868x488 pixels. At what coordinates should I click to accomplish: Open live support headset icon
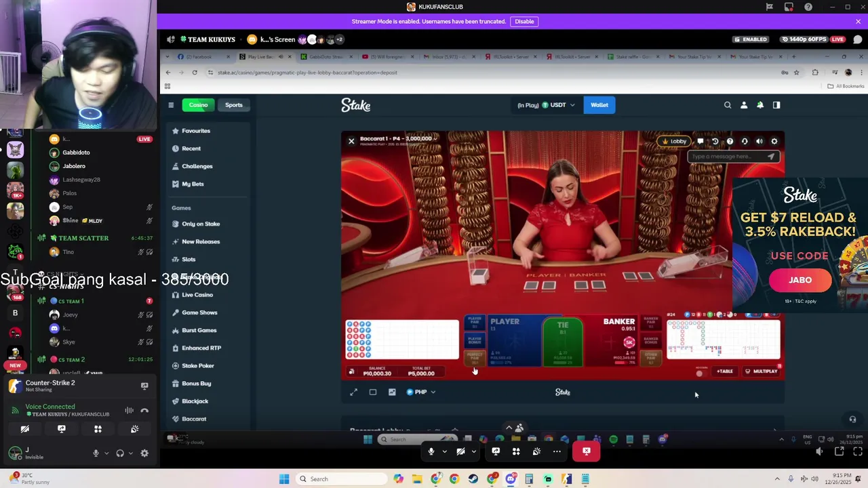tap(745, 141)
